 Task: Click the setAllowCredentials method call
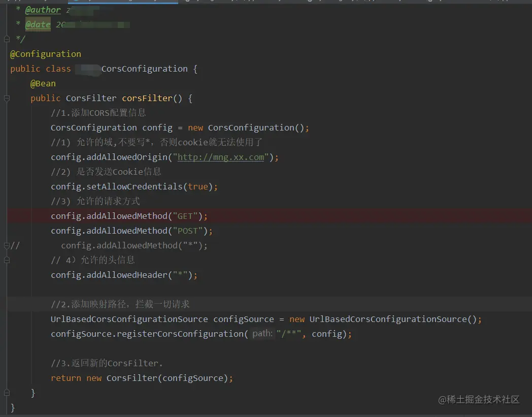tap(135, 187)
